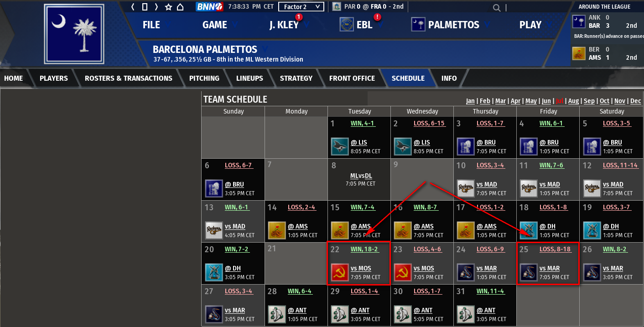Click the PAR 0 @ FRA 0 live score
The image size is (644, 327).
pos(374,7)
